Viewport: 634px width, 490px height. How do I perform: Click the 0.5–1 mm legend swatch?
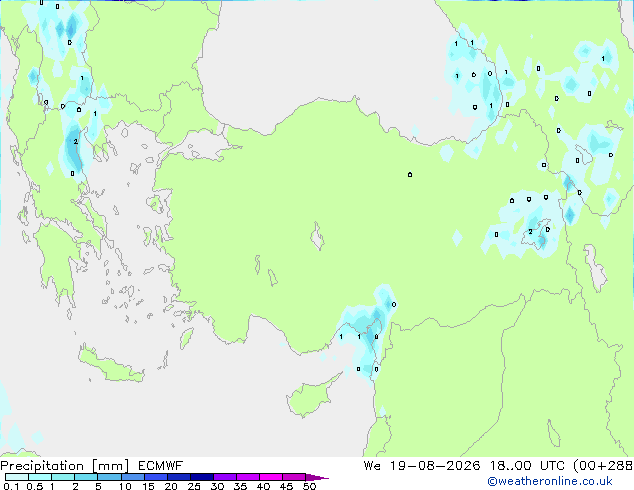(x=40, y=477)
